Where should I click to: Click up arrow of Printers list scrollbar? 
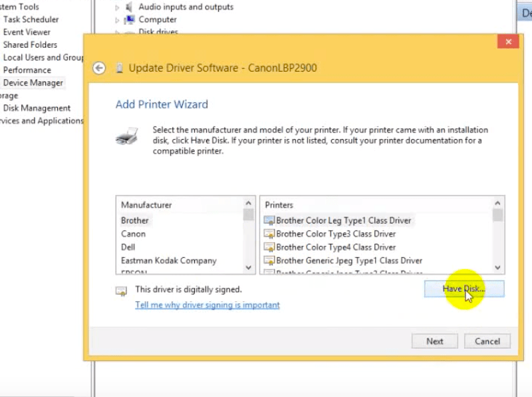497,203
